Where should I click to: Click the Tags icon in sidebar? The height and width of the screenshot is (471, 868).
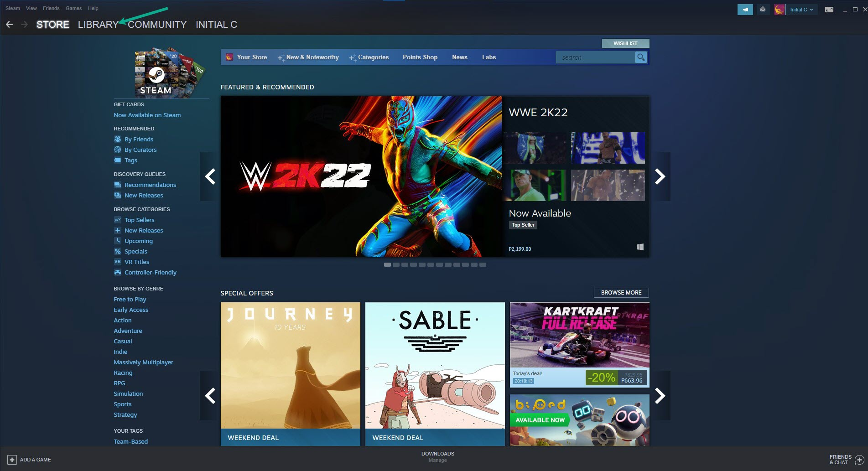[x=118, y=160]
